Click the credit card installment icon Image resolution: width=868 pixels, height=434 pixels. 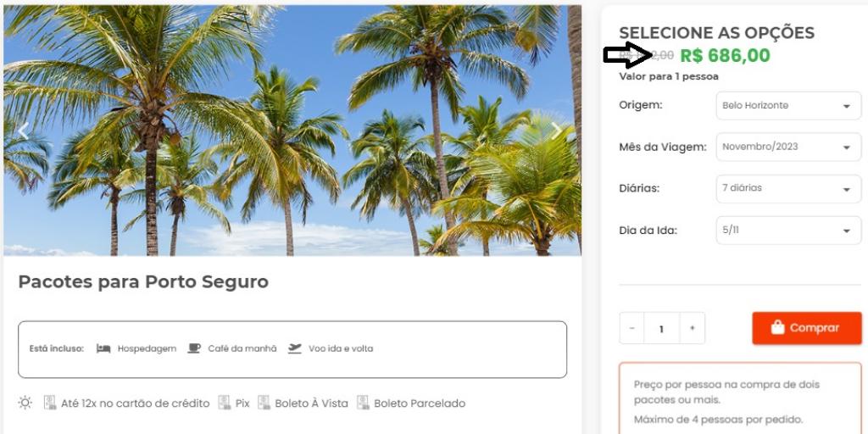[x=50, y=403]
